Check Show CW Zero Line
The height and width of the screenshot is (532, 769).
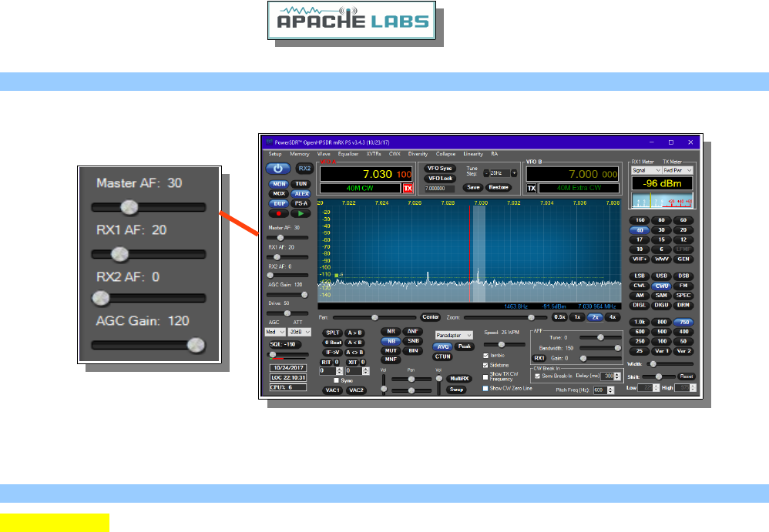point(485,389)
